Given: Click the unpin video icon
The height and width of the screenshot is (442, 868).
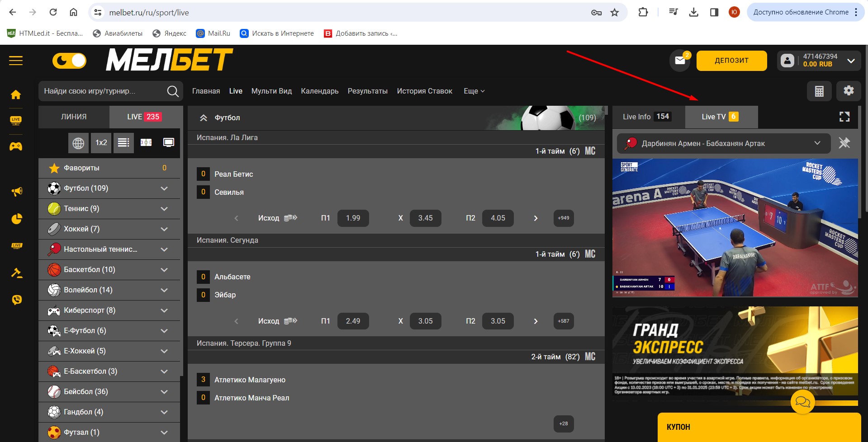Looking at the screenshot, I should [844, 143].
